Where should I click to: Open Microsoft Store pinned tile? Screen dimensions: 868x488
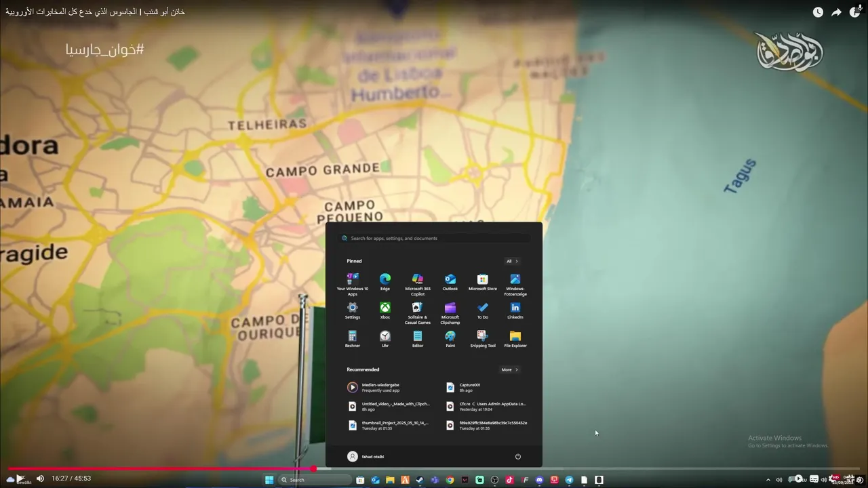483,282
